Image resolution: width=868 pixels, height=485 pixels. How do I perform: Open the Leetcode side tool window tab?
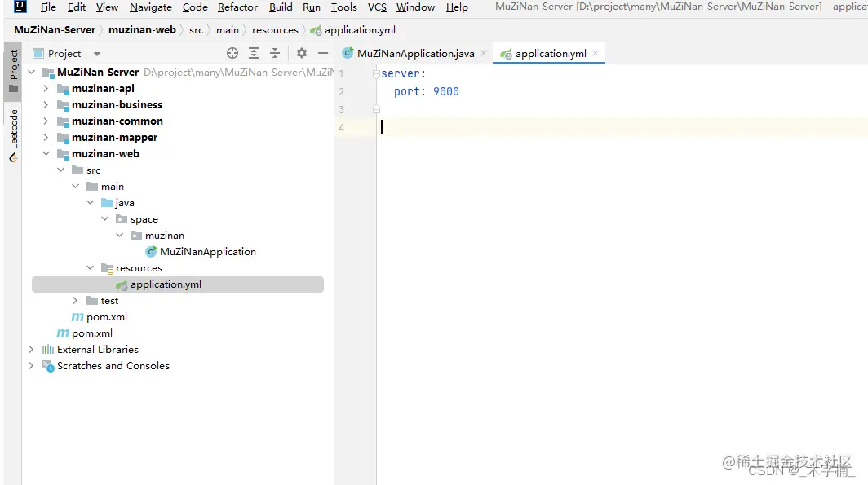pyautogui.click(x=13, y=135)
